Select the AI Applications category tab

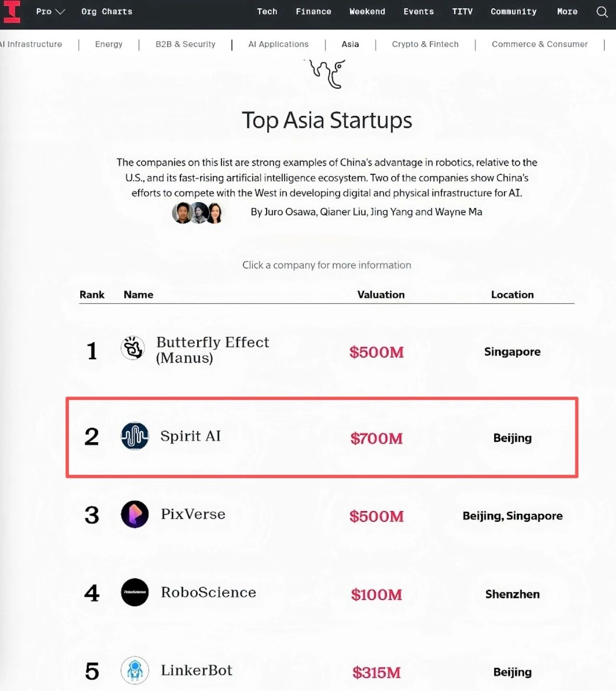coord(278,44)
